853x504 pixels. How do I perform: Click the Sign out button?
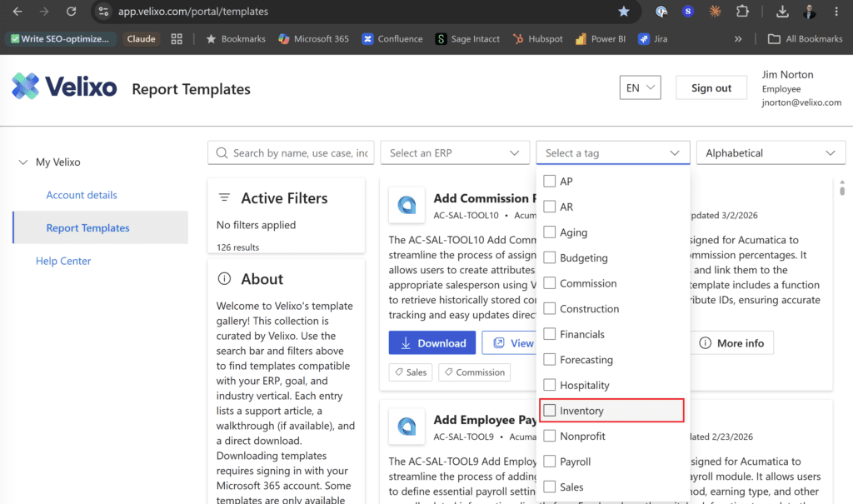pyautogui.click(x=711, y=87)
